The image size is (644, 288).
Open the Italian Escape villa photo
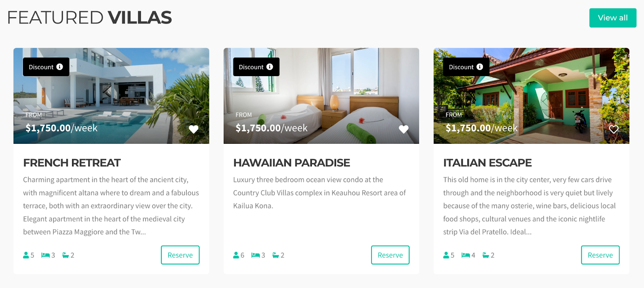coord(531,96)
